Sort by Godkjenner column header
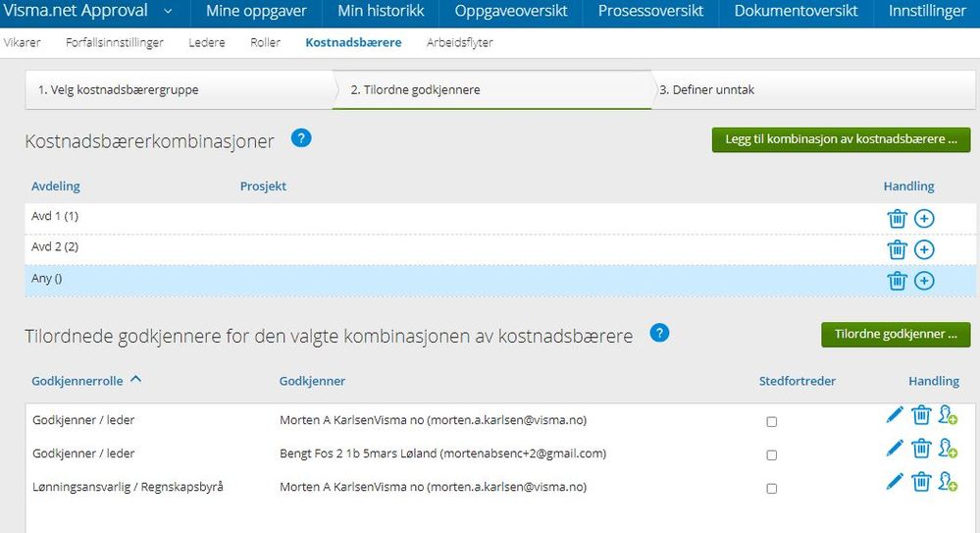 pyautogui.click(x=312, y=381)
